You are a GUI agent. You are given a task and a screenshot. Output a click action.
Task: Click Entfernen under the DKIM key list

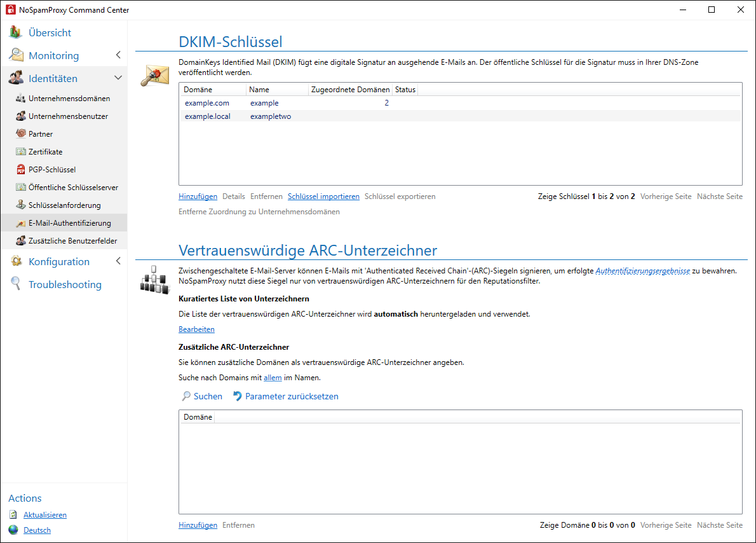tap(266, 196)
